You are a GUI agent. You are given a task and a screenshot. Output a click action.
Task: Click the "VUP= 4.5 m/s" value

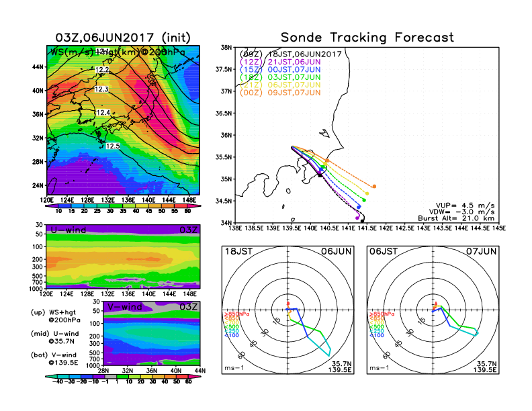coord(465,205)
